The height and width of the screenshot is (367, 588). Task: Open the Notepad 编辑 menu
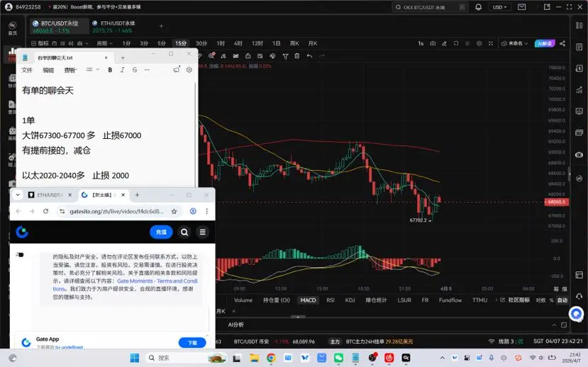48,70
